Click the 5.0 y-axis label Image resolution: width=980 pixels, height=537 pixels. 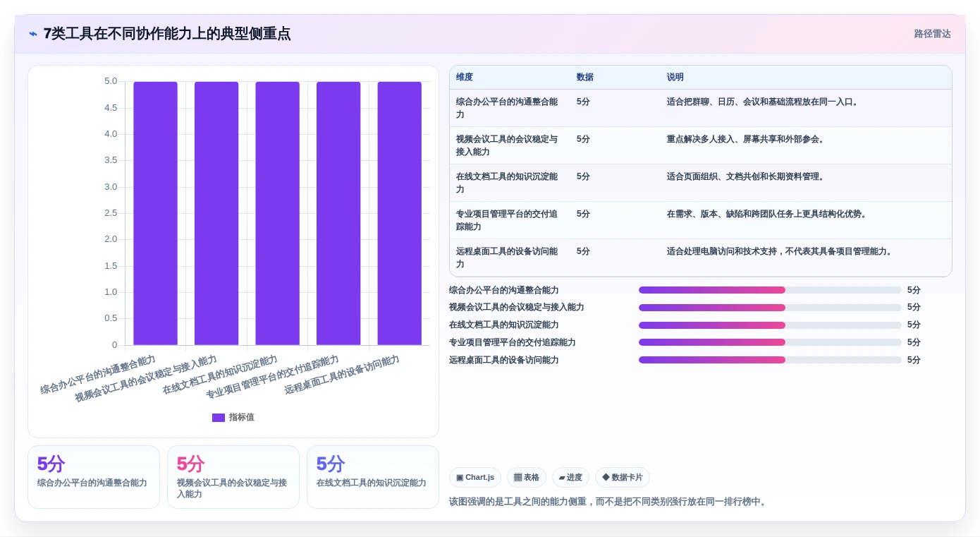(111, 81)
